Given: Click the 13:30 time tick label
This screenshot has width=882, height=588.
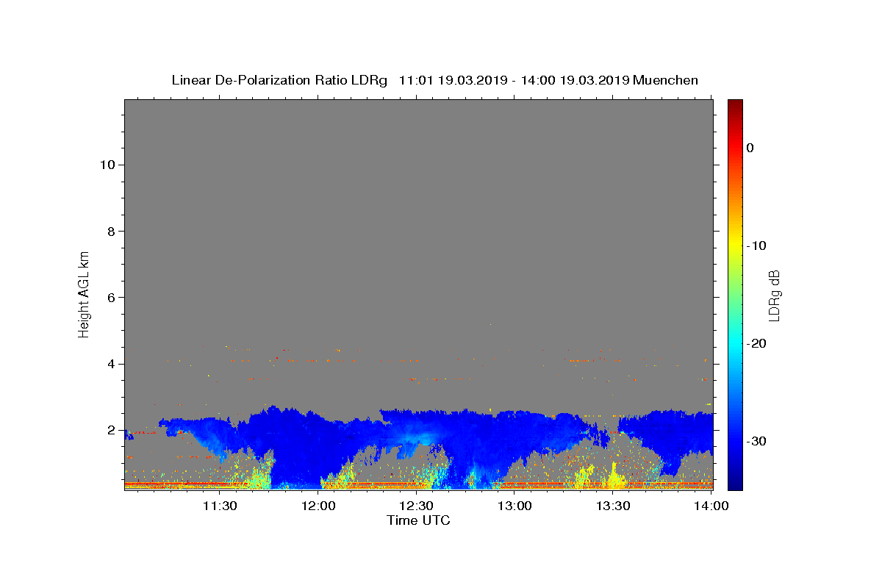Looking at the screenshot, I should coord(612,506).
